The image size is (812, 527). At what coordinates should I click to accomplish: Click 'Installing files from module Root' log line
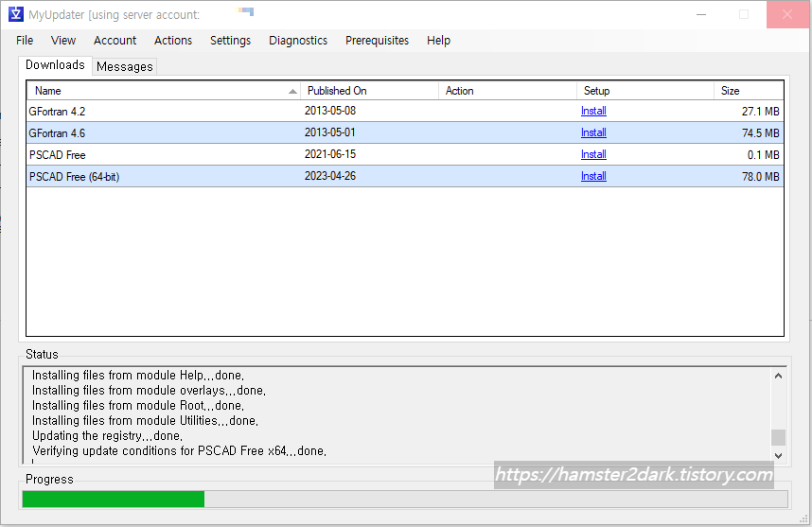coord(138,405)
